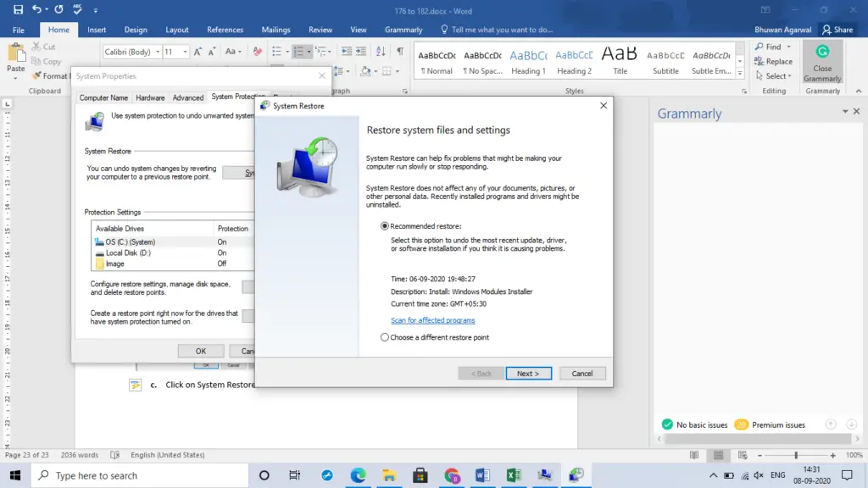Open the Customize Quick Access Toolbar dropdown

tap(95, 10)
